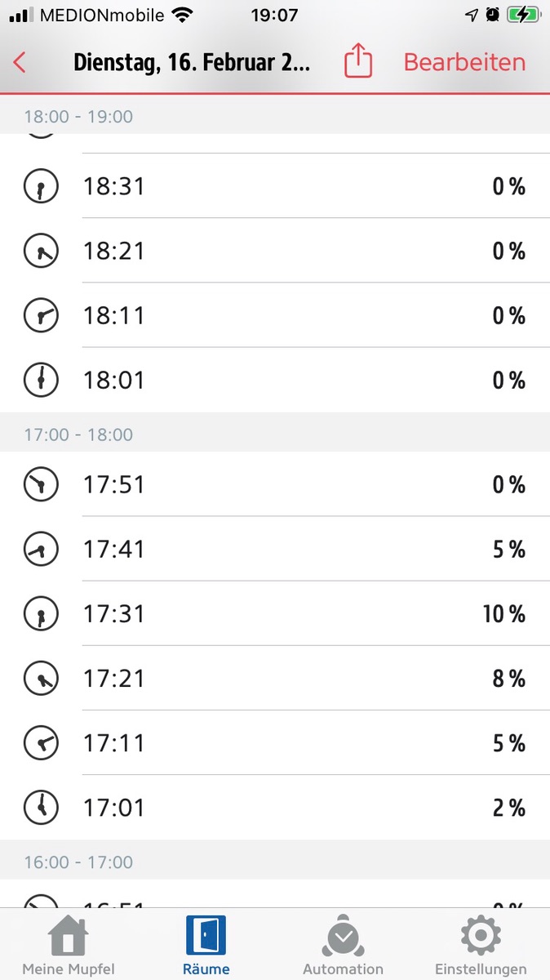550x980 pixels.
Task: Tap the clock icon beside 17:51
Action: point(40,485)
